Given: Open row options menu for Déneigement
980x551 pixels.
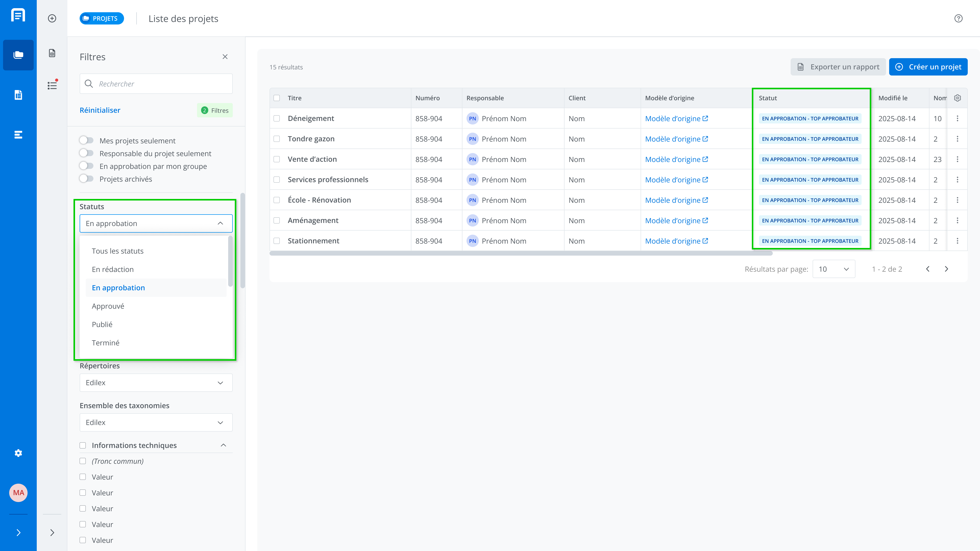Looking at the screenshot, I should tap(958, 119).
